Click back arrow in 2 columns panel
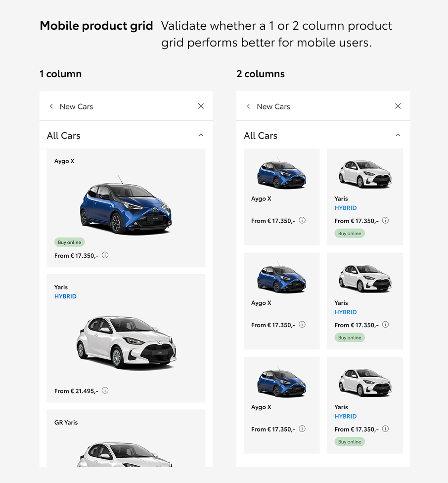 (x=248, y=106)
